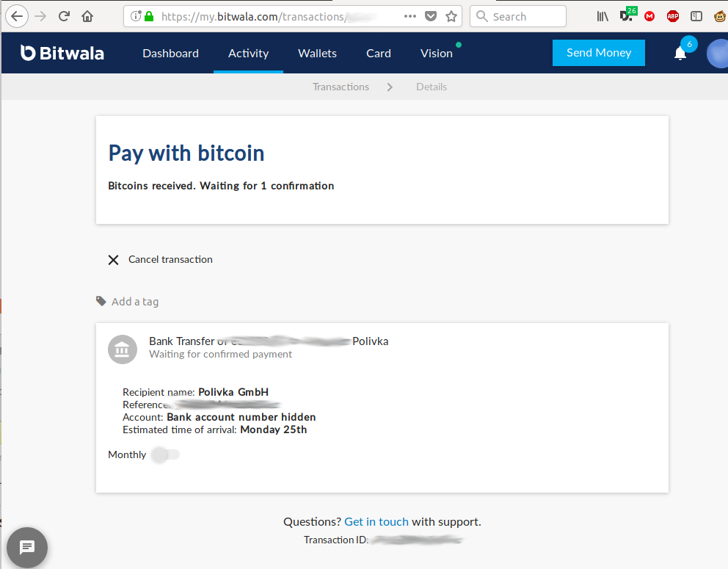728x569 pixels.
Task: Click the Details breadcrumb
Action: 432,87
